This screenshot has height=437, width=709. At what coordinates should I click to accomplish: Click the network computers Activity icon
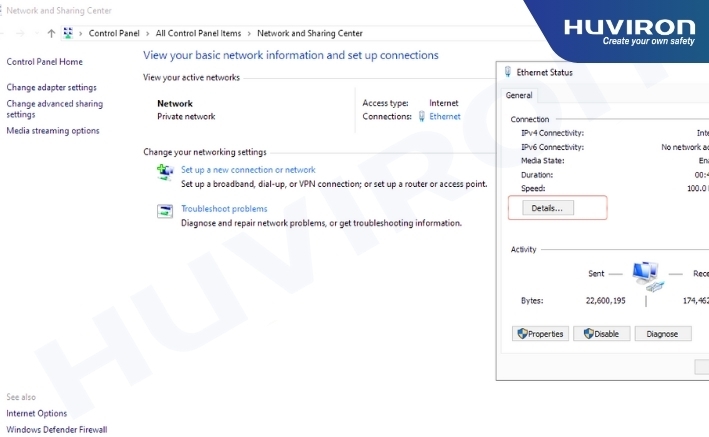click(647, 275)
